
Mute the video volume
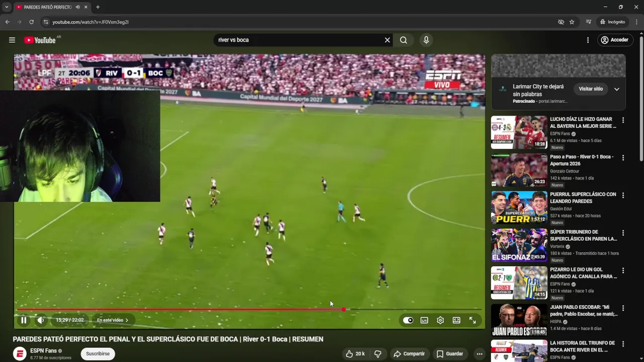pos(41,320)
